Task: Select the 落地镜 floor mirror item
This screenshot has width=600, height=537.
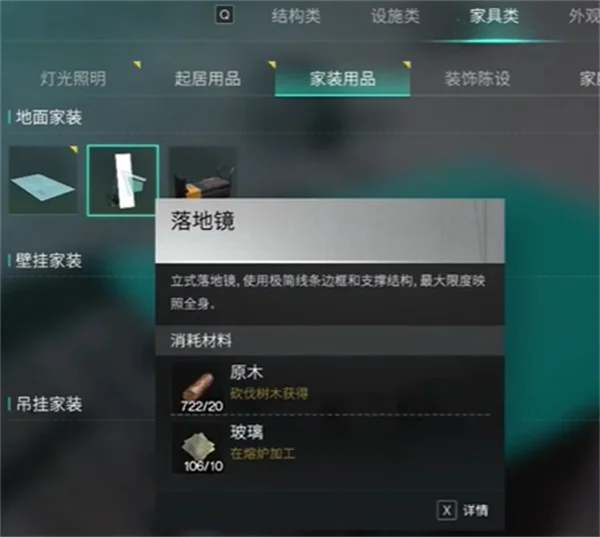Action: [123, 180]
